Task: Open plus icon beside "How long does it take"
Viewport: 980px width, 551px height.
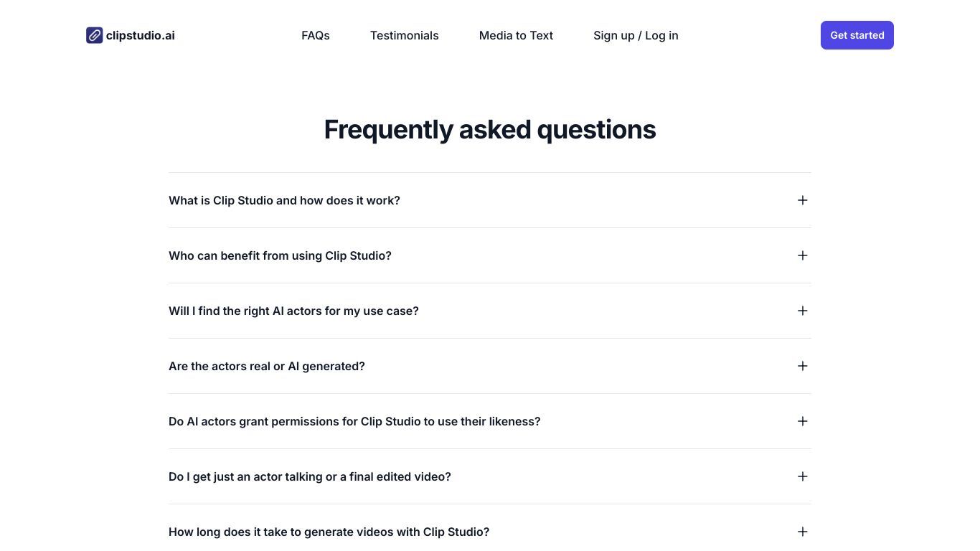Action: pyautogui.click(x=802, y=532)
